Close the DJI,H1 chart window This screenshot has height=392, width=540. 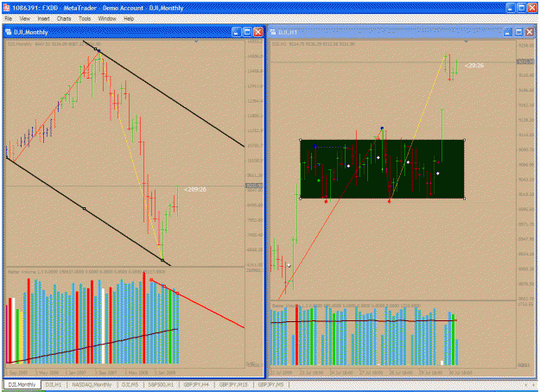pos(530,32)
